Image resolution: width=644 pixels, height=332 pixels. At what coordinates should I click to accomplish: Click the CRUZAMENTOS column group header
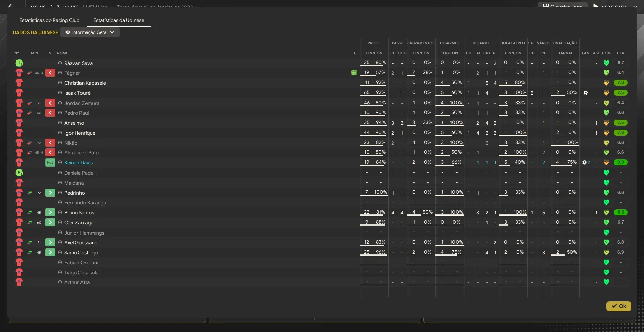point(421,43)
